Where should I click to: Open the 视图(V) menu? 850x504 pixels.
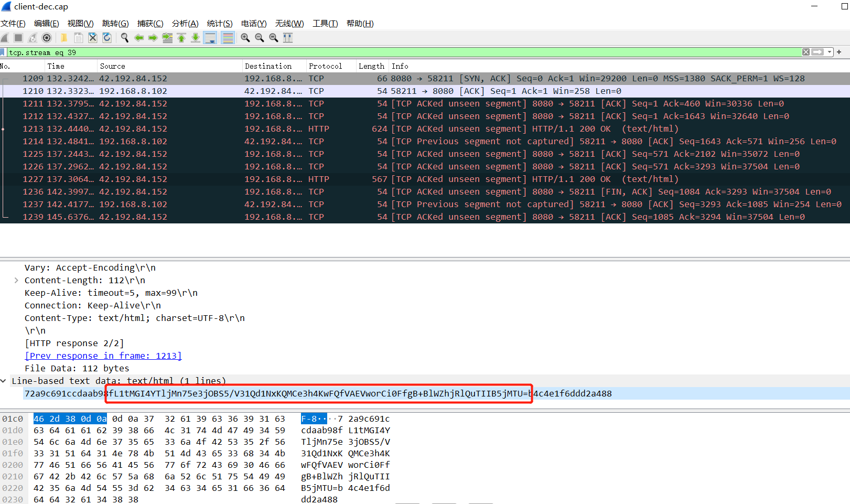(81, 24)
